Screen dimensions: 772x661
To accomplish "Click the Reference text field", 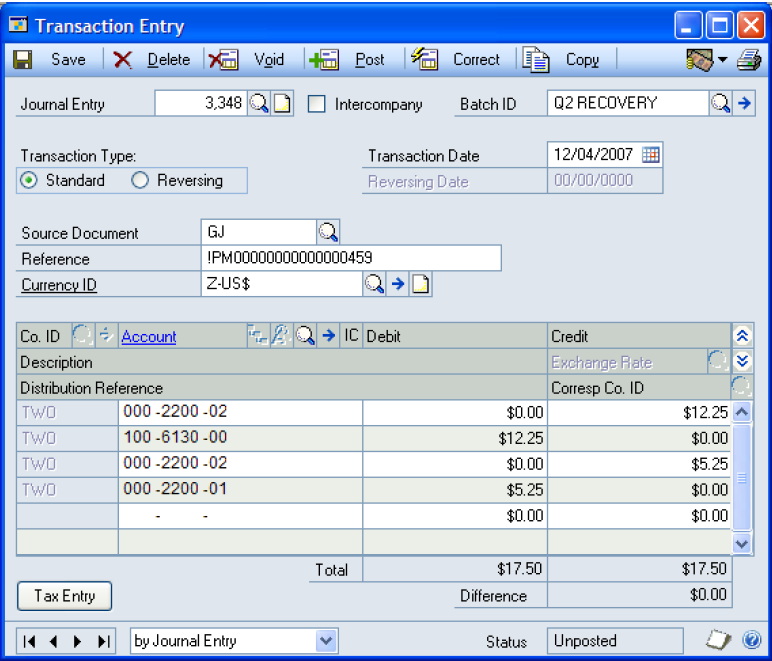I will (x=350, y=259).
